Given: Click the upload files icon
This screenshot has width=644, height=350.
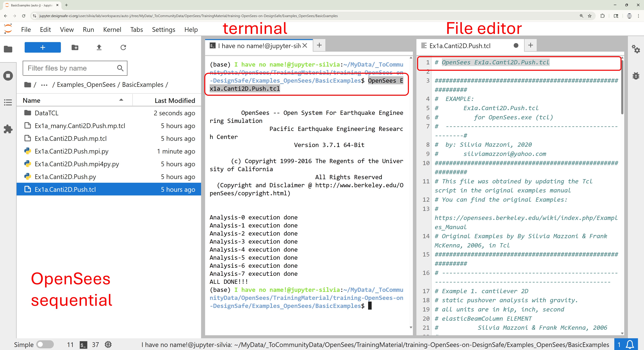Looking at the screenshot, I should coord(99,47).
